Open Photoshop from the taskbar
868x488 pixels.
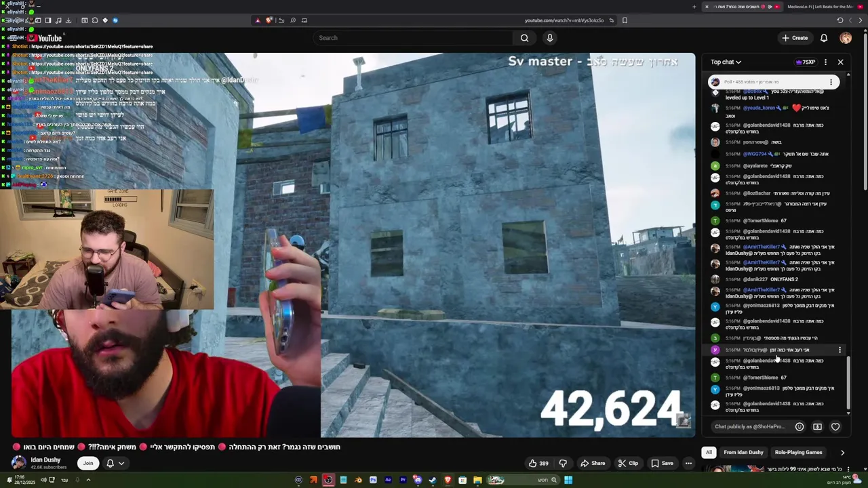373,481
